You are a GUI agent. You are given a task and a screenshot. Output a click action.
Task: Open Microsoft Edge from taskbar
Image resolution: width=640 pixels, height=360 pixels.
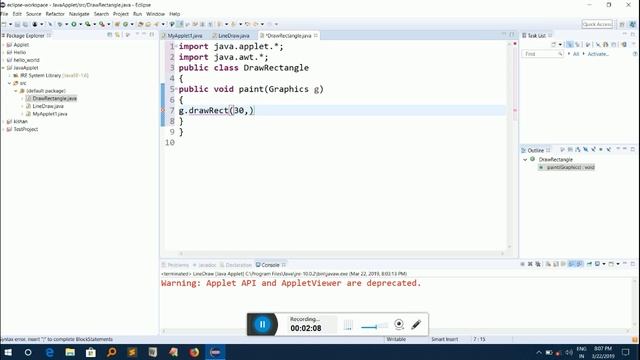pos(49,352)
